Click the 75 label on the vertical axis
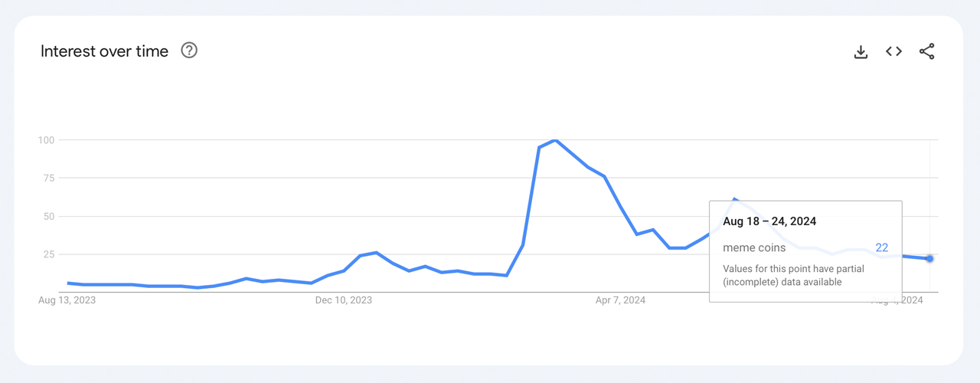Screen dimensions: 980x383 48,178
